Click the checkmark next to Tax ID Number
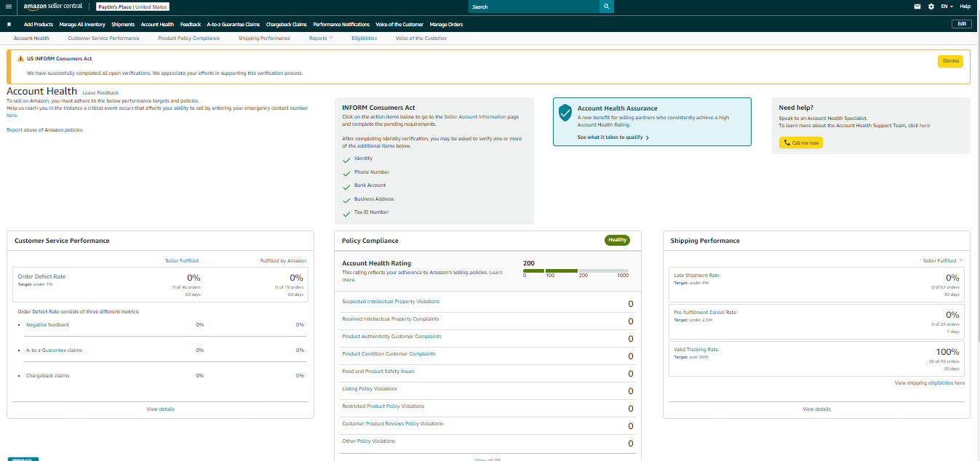 pos(346,213)
